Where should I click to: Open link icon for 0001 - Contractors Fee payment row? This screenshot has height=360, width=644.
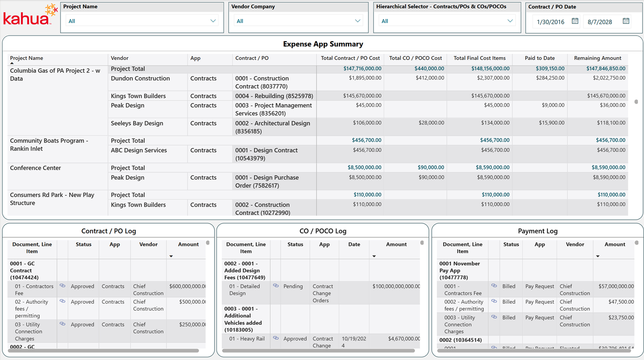(x=494, y=286)
